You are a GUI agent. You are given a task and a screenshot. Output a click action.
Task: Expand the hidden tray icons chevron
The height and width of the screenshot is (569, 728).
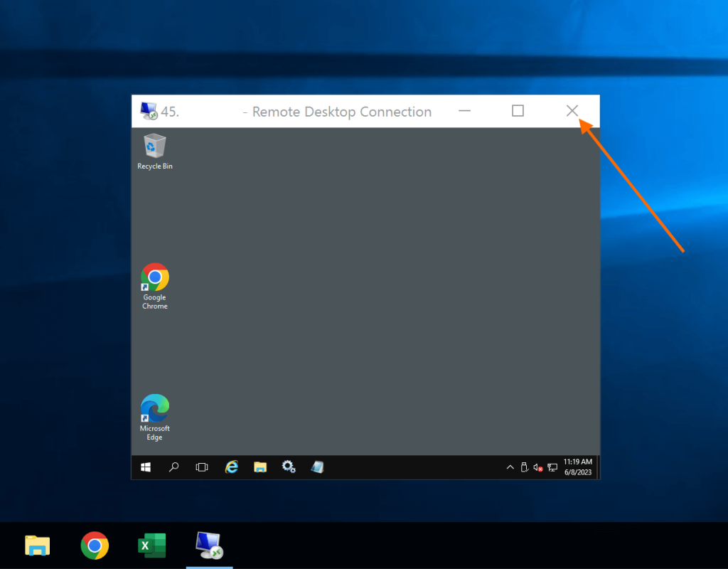(510, 467)
